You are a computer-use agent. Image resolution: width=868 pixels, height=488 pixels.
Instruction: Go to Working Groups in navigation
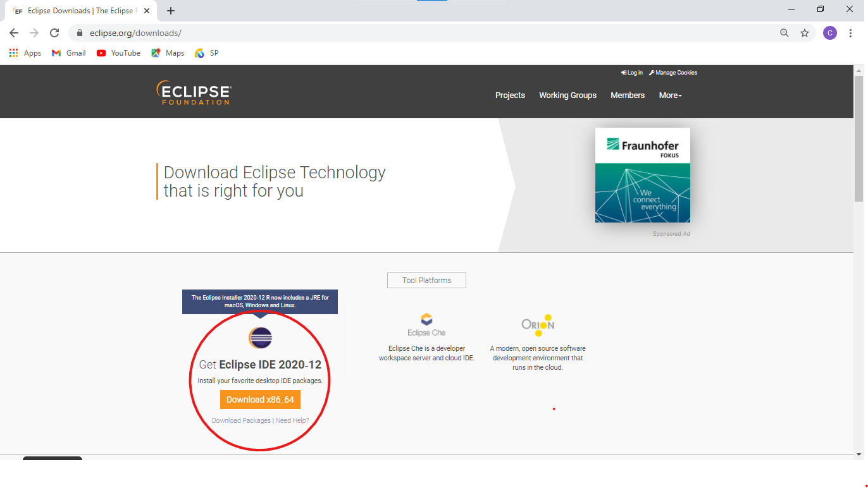point(567,95)
